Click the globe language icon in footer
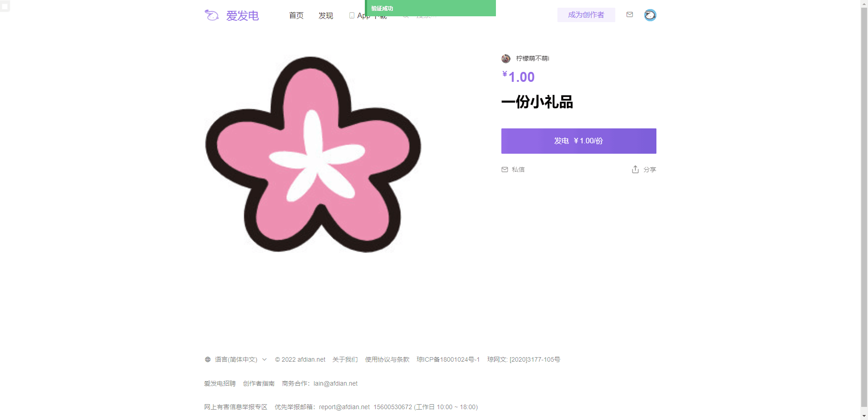This screenshot has width=868, height=420. point(208,360)
